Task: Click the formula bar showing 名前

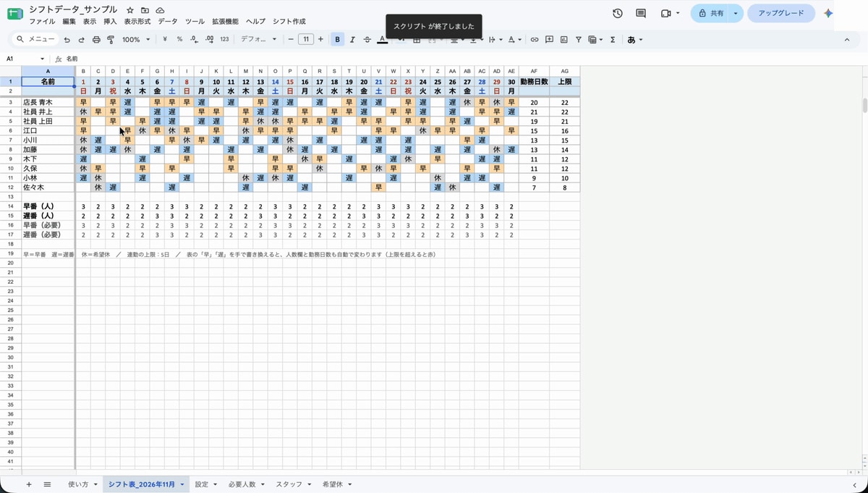Action: [463, 59]
